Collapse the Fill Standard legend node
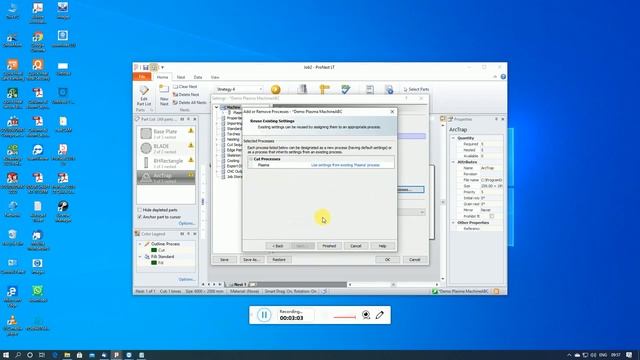The width and height of the screenshot is (640, 360). pos(140,257)
